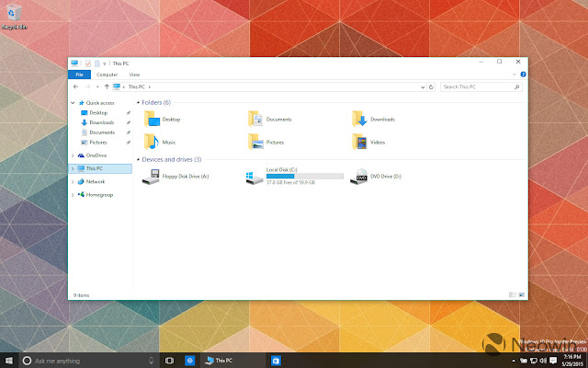The width and height of the screenshot is (588, 368).
Task: Collapse the Quick access tree node
Action: [73, 103]
